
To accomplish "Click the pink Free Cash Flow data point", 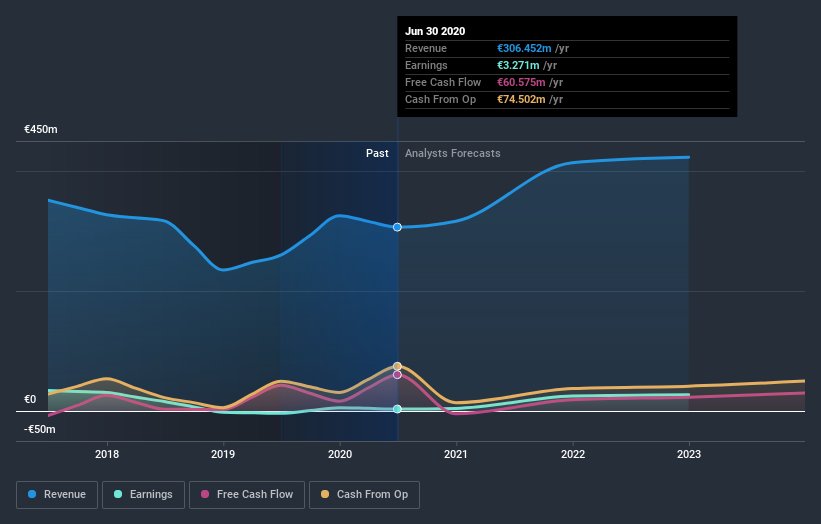I will (397, 375).
